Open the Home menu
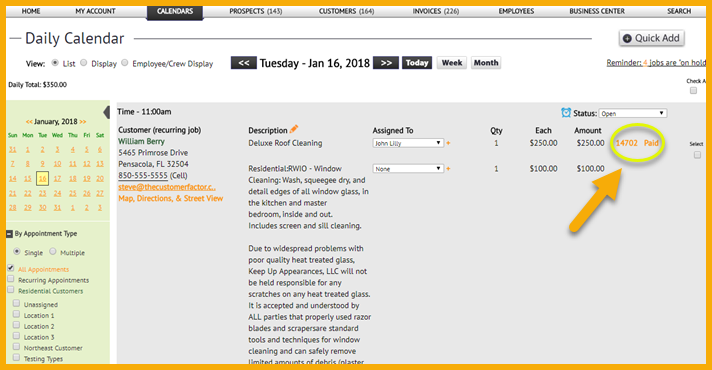 [31, 11]
